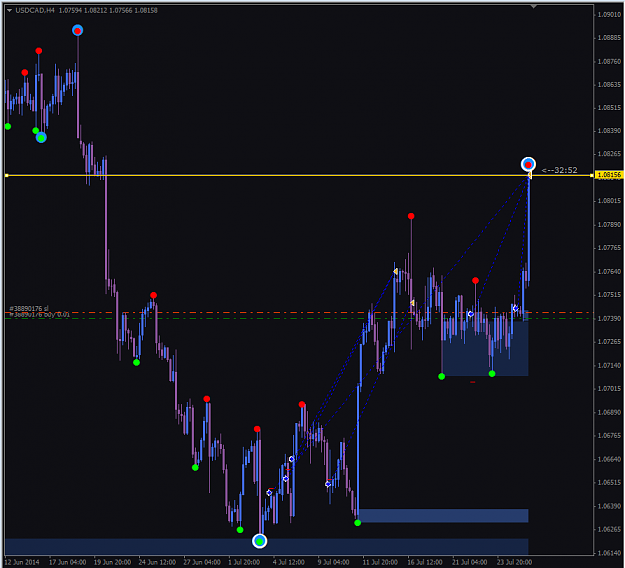The image size is (625, 568).
Task: Click the red swing-high dot near 24 Jun 12:00
Action: coord(153,295)
